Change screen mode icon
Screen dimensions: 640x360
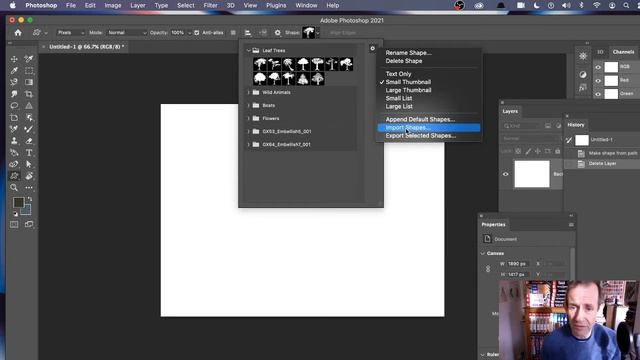click(x=29, y=224)
